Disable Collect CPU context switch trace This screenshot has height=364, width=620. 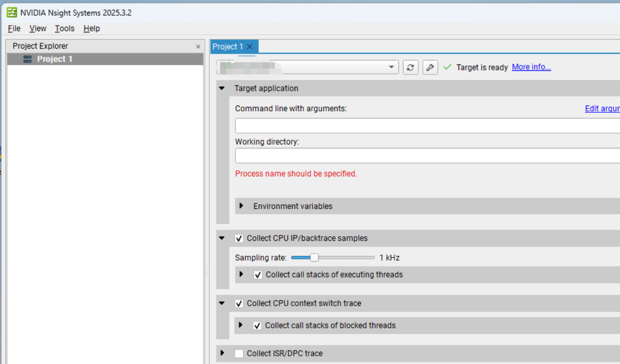(x=239, y=303)
